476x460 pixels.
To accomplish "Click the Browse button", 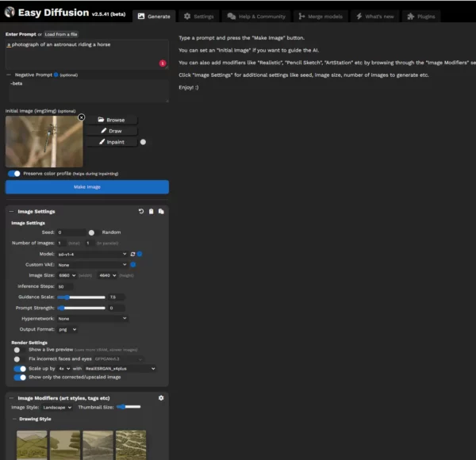I will (x=111, y=120).
